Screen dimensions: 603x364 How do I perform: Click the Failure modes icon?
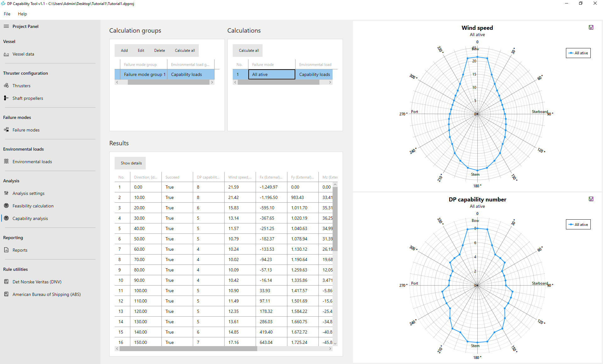pos(6,130)
